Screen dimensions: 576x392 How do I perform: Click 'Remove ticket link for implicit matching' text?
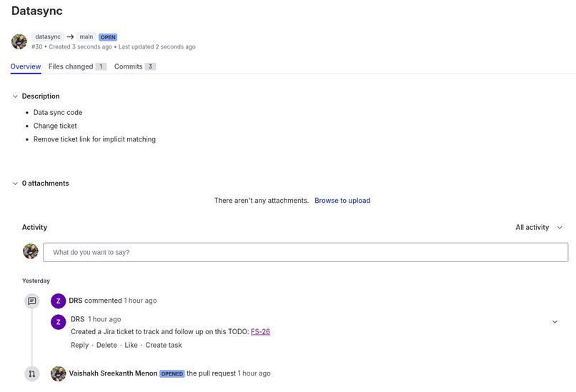[x=94, y=139]
